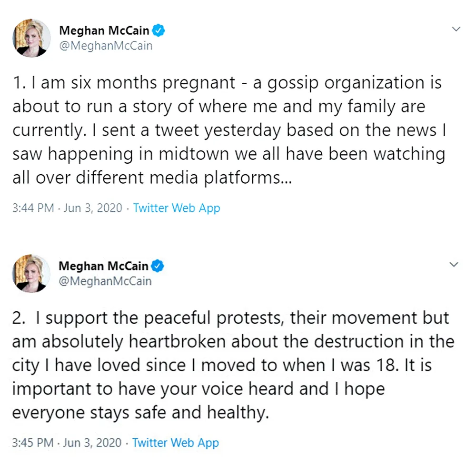Open the Twitter Web App link on first tweet
Screen dimensions: 476x476
point(177,208)
